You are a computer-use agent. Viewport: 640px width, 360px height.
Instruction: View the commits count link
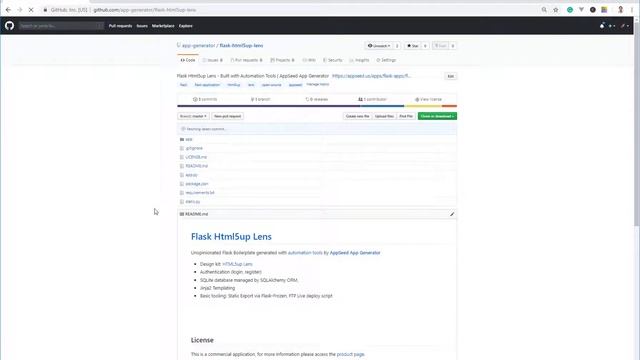coord(205,100)
